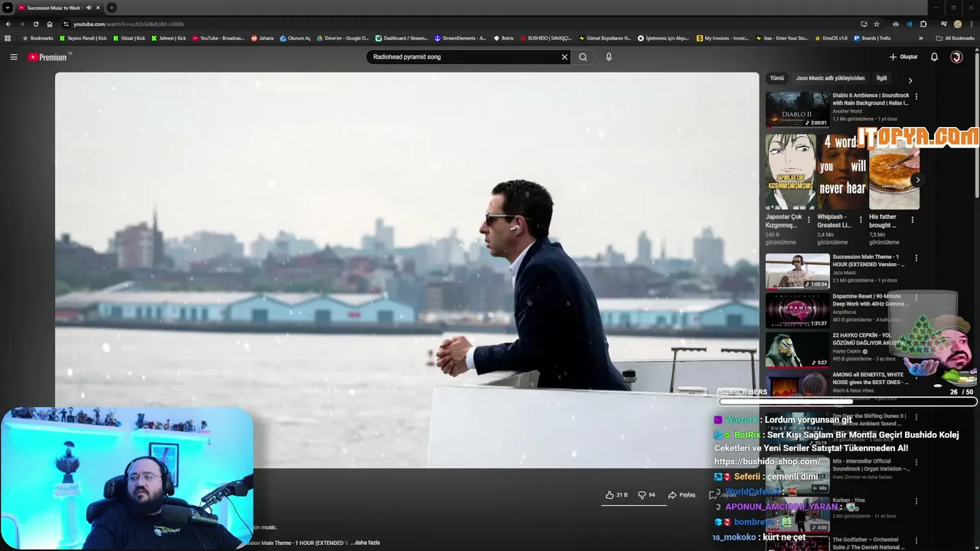Expand description with ...daha fazla

coord(365,543)
